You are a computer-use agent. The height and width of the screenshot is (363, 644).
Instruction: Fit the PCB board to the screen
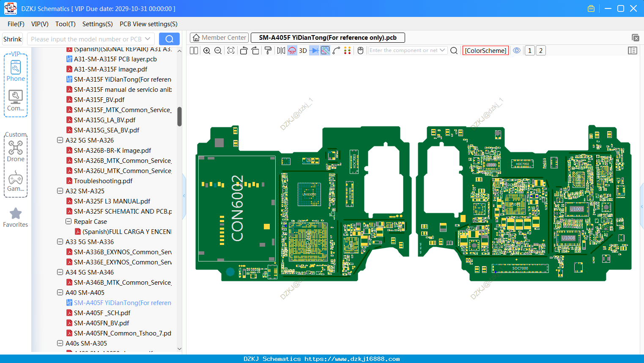pyautogui.click(x=231, y=50)
